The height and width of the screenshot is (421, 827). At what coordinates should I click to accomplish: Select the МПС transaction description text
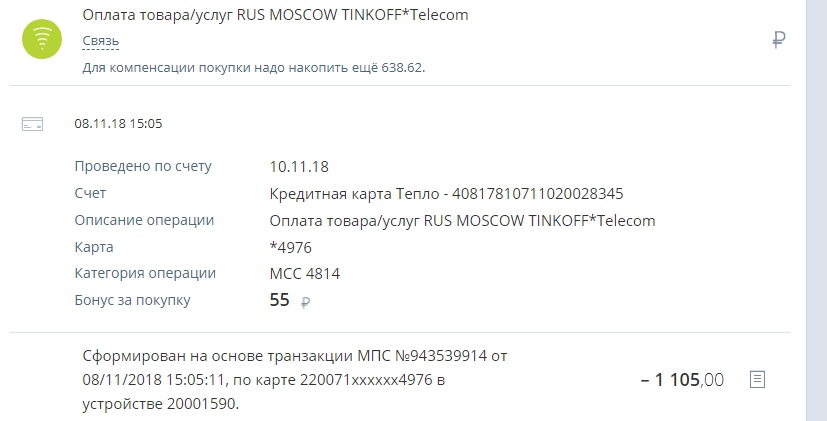point(295,380)
